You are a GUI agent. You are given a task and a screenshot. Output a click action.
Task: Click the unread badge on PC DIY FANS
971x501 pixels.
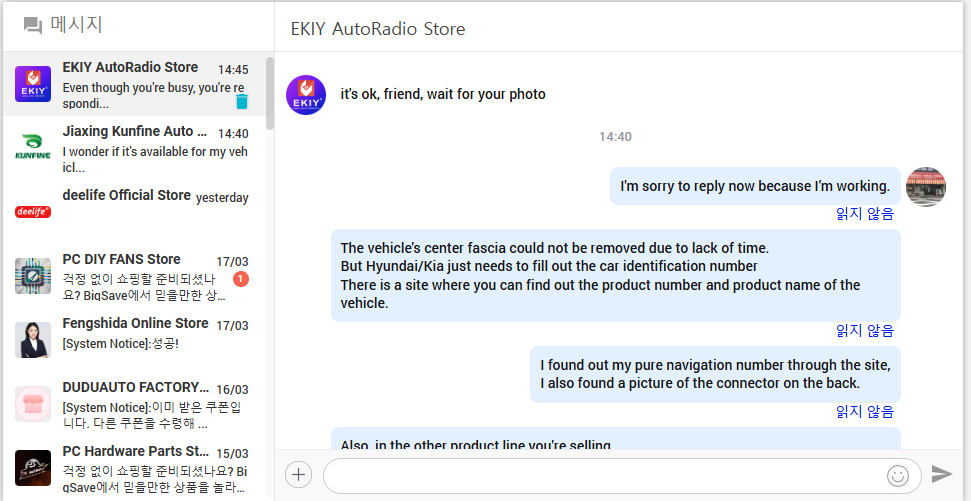(240, 278)
